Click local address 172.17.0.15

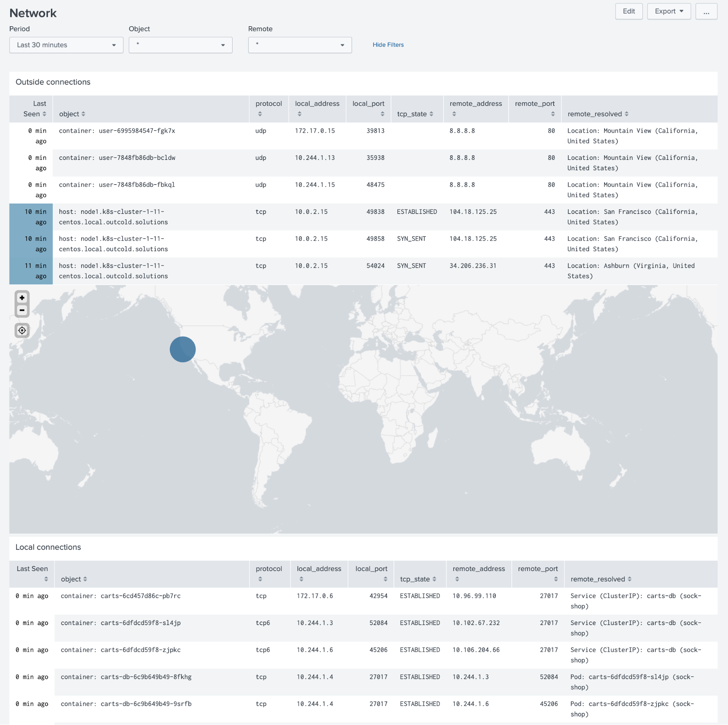coord(315,131)
